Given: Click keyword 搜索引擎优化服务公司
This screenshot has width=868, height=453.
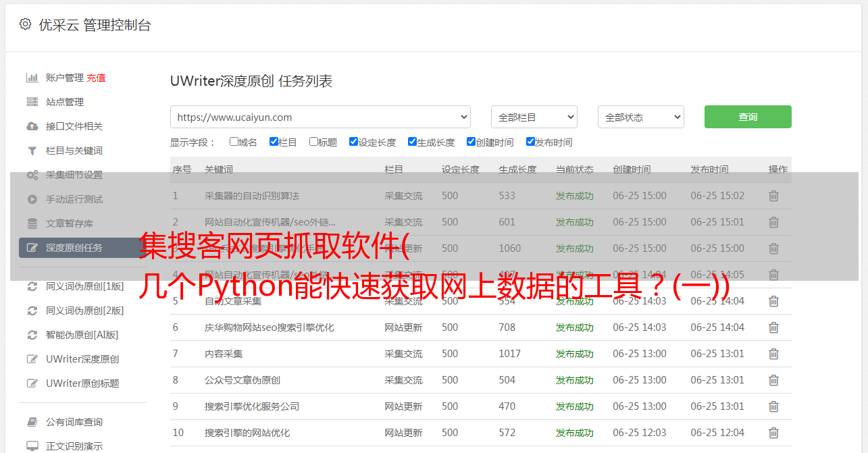Looking at the screenshot, I should click(252, 406).
